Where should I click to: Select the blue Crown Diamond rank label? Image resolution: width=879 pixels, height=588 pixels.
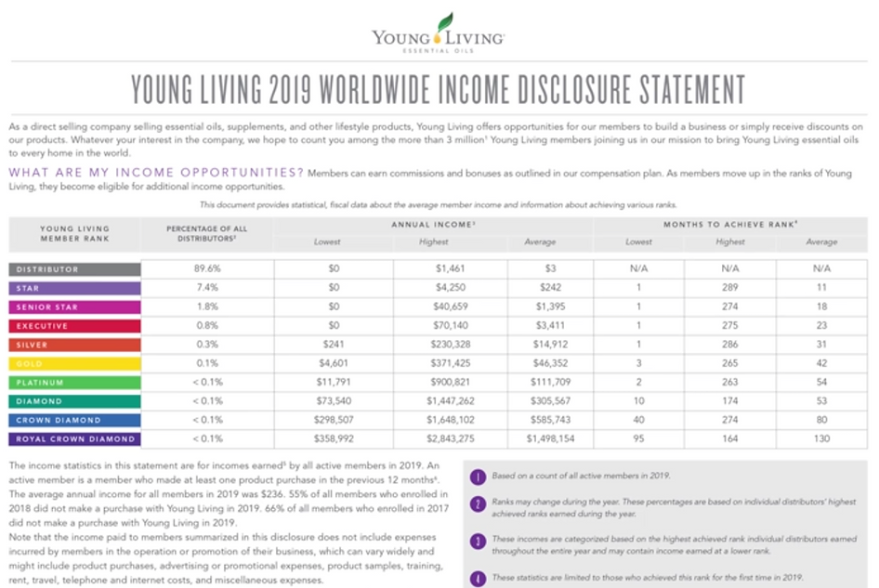(74, 420)
